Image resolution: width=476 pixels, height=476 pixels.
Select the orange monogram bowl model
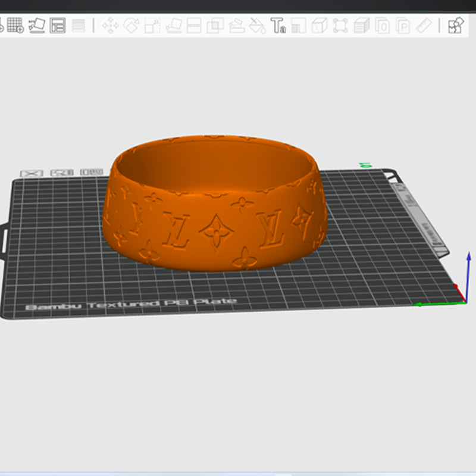[x=215, y=203]
